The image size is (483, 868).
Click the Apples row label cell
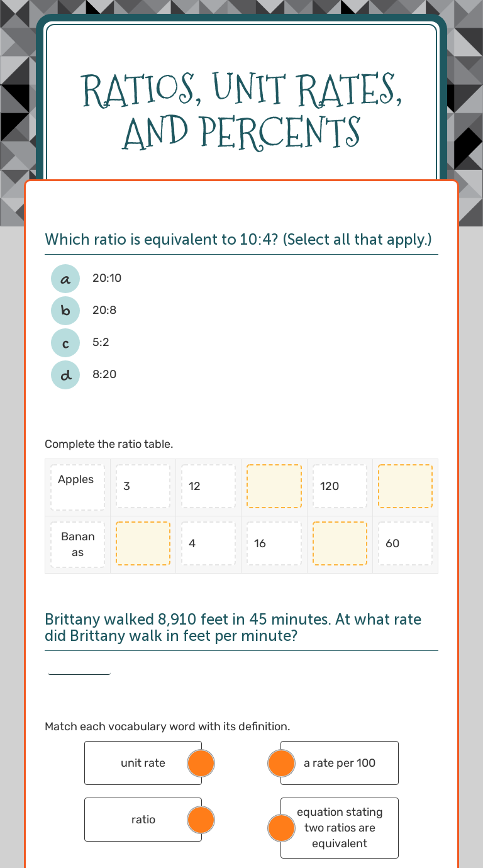pos(77,486)
